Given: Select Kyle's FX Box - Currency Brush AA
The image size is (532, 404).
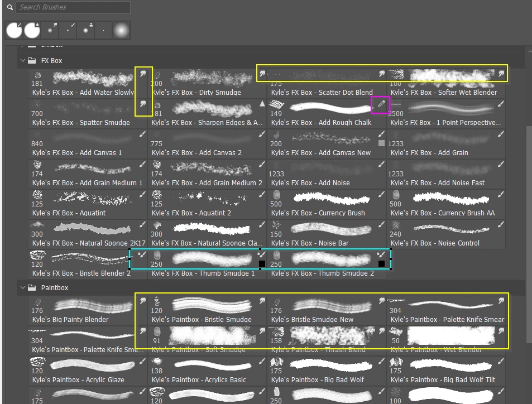Looking at the screenshot, I should tap(446, 204).
